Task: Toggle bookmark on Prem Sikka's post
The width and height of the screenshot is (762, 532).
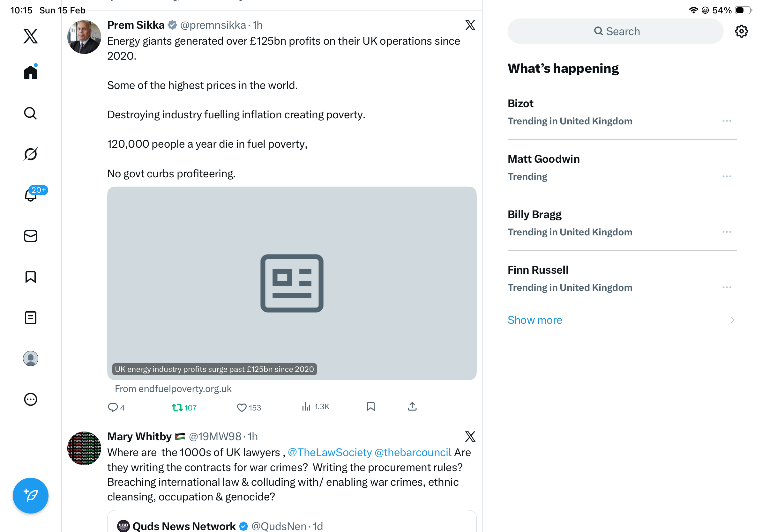Action: (371, 407)
